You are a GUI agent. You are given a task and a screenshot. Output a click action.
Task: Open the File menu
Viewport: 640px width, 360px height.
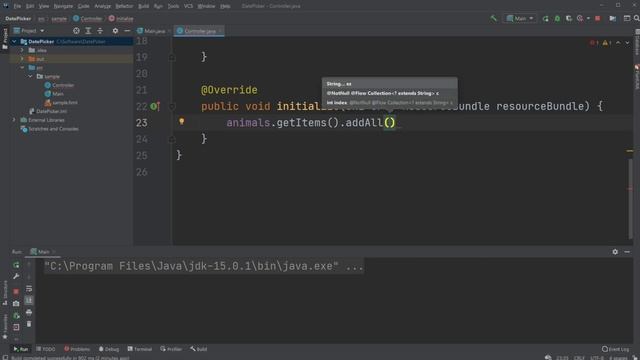(17, 6)
